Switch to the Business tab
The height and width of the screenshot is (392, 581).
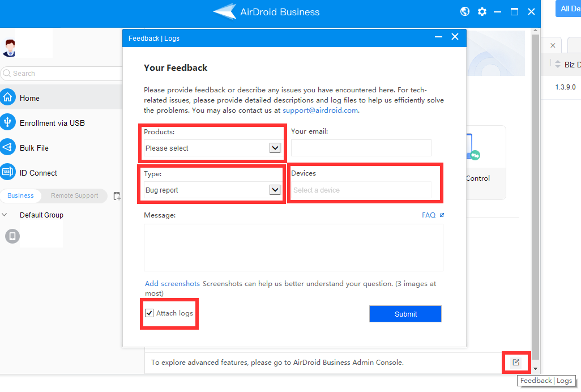(x=21, y=195)
